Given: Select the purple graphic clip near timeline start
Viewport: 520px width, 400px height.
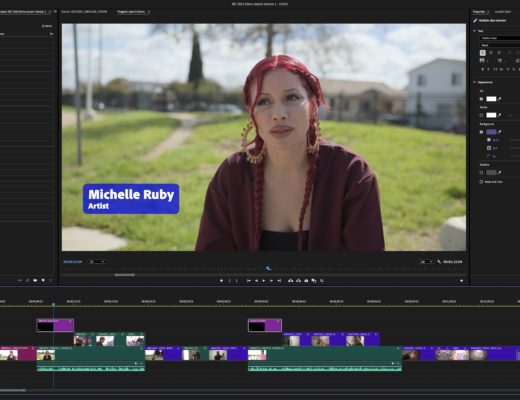Looking at the screenshot, I should coord(55,325).
